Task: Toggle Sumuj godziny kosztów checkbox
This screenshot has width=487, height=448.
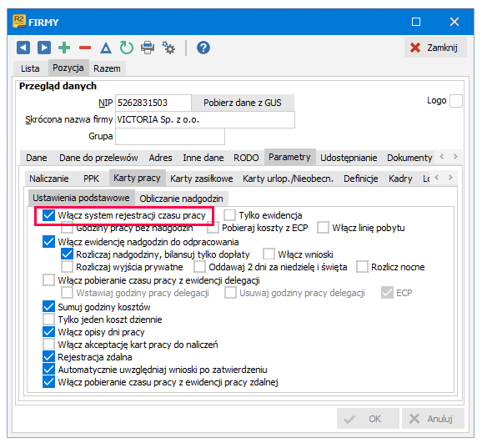Action: point(48,307)
